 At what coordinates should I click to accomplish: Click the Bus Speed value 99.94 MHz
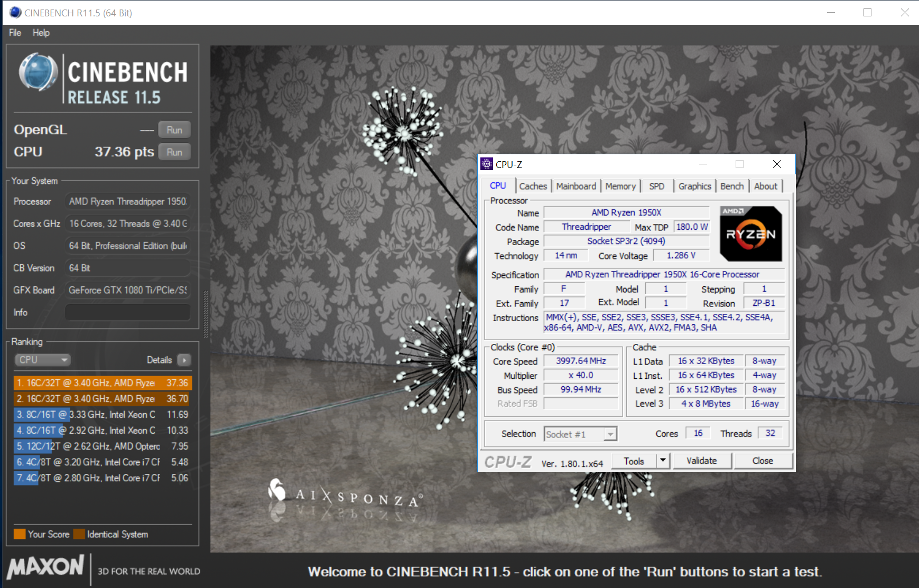pos(581,389)
